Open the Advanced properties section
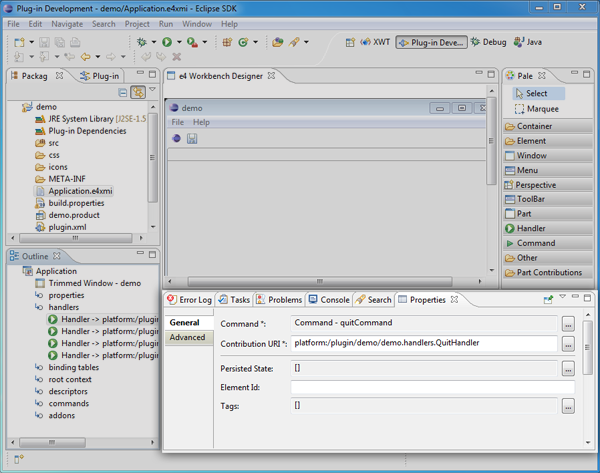 click(x=187, y=338)
